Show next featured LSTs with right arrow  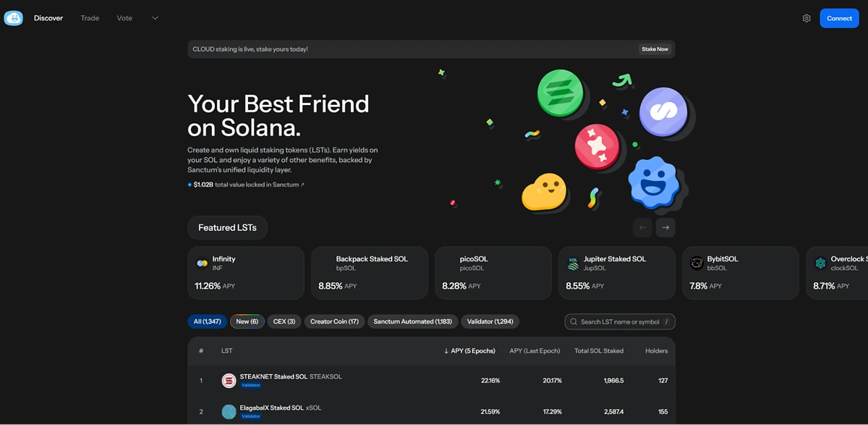click(665, 227)
